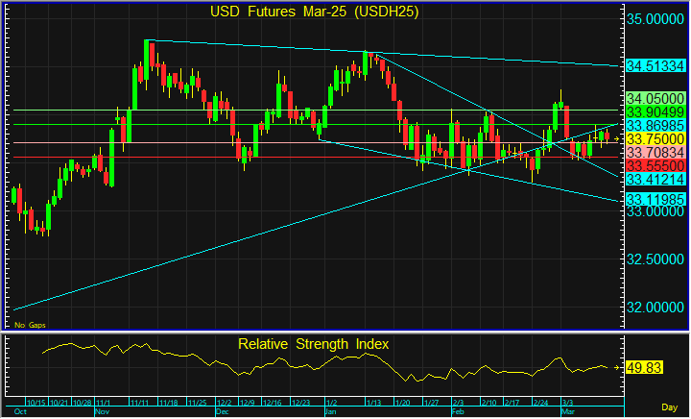Screen dimensions: 691x419
Task: Click the 1/20 date on time axis
Action: point(402,403)
